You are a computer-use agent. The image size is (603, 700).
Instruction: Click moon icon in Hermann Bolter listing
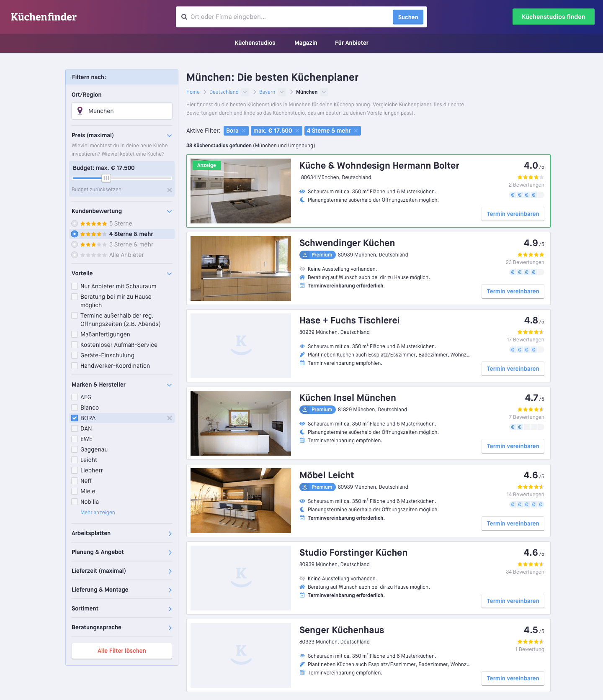[x=302, y=200]
